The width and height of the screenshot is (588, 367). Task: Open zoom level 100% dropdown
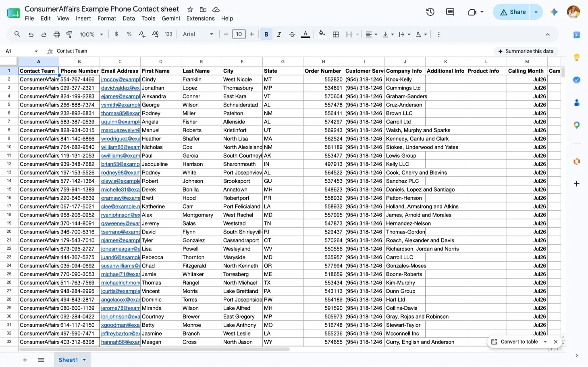click(91, 34)
